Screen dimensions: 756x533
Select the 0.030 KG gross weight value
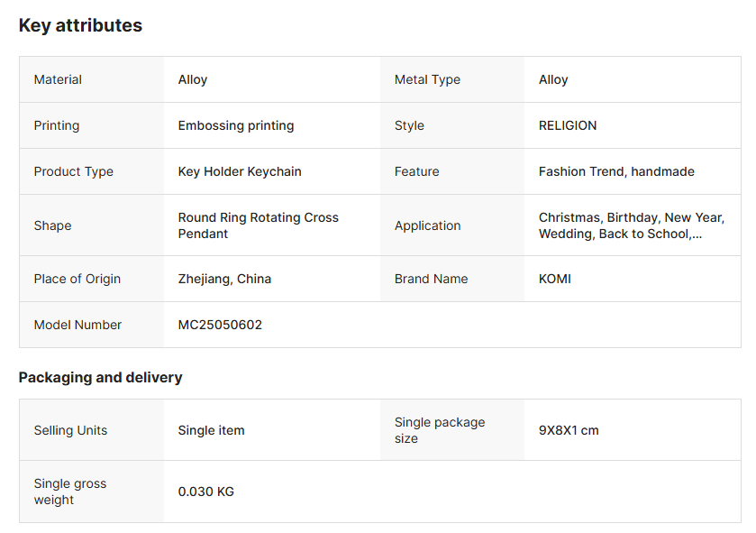pyautogui.click(x=205, y=492)
